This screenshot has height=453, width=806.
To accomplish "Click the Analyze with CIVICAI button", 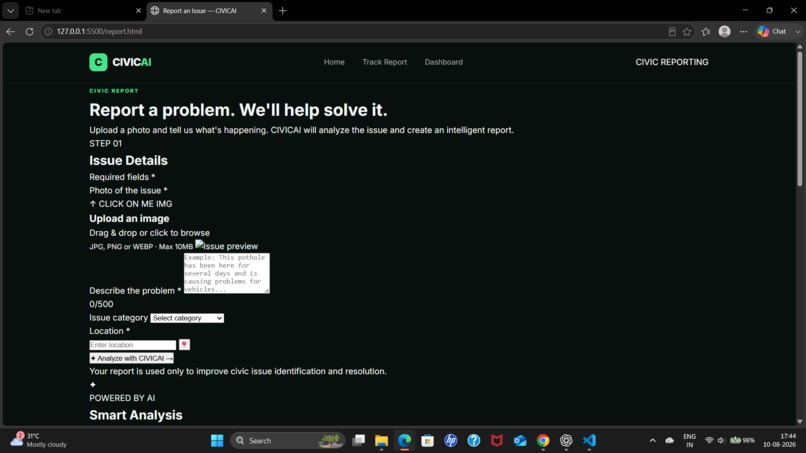I will (132, 358).
